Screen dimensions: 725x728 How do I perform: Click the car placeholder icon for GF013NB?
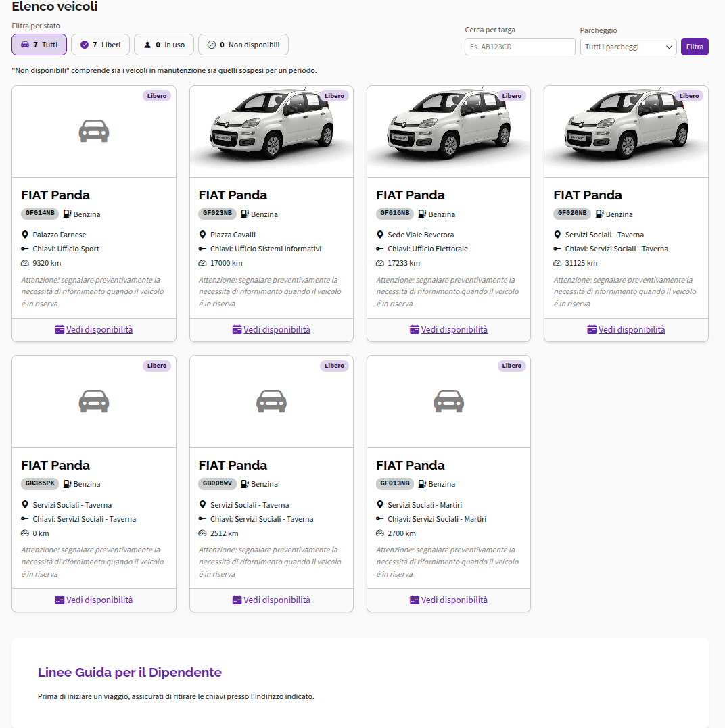coord(448,401)
